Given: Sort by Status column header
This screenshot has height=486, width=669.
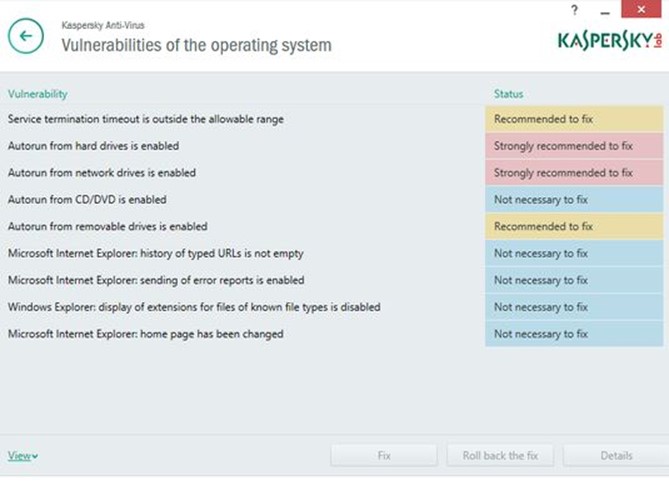Looking at the screenshot, I should coord(508,94).
